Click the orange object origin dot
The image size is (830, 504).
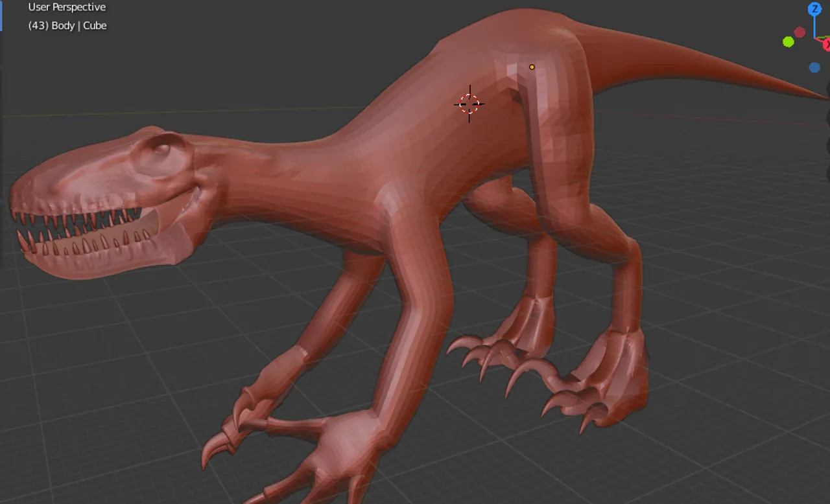532,67
